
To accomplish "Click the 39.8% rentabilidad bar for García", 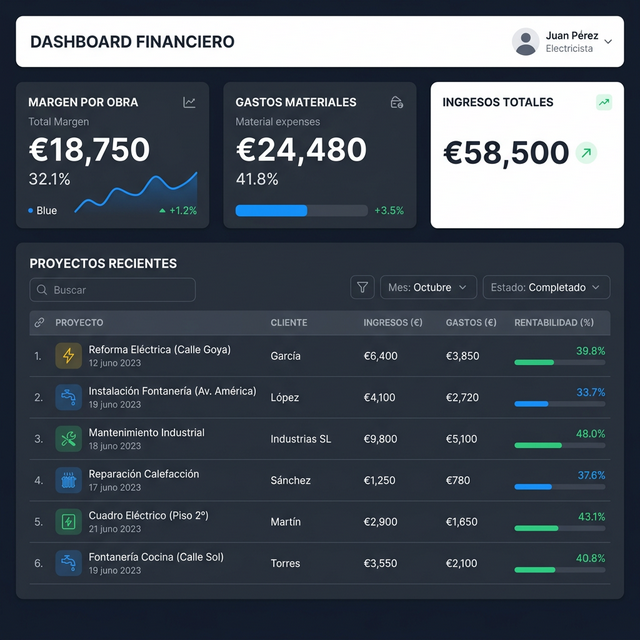I will click(x=560, y=362).
